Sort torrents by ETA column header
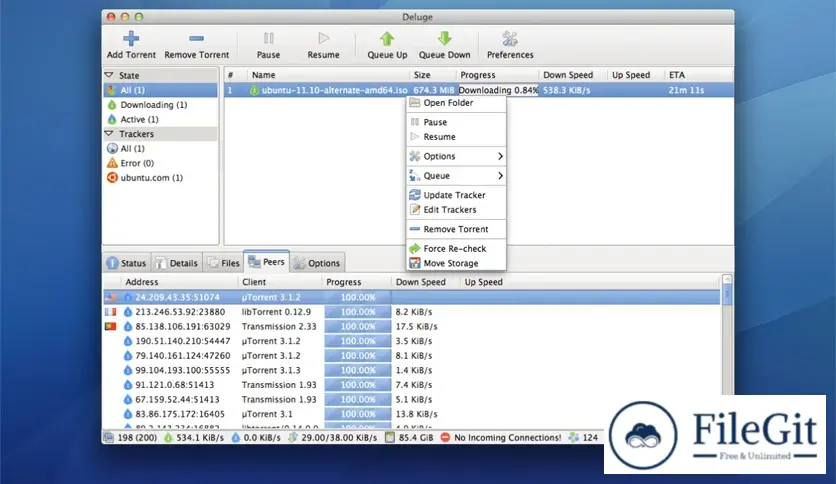The height and width of the screenshot is (484, 836). coord(697,75)
